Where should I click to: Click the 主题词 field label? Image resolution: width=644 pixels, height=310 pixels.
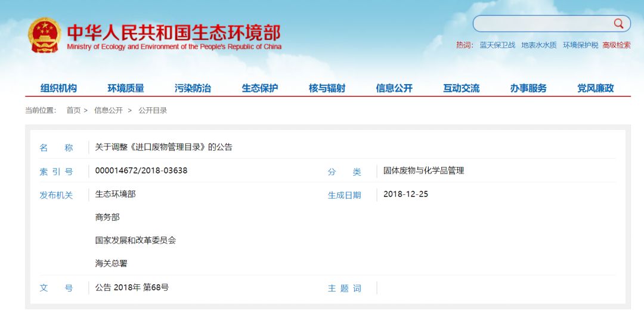pos(344,289)
